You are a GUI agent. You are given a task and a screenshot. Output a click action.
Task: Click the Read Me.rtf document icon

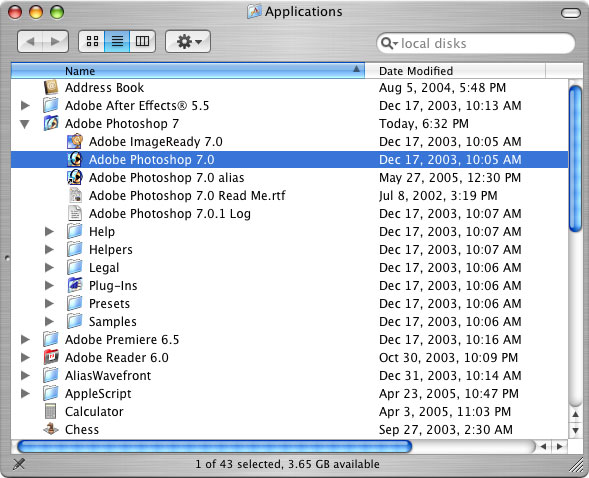[75, 195]
